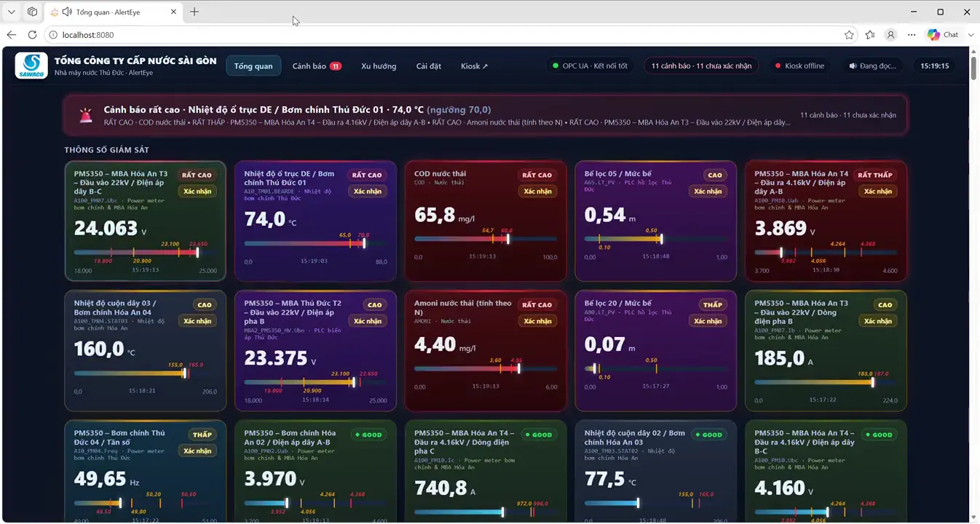Click Xác nhận on Bể lọc 20 card
Image resolution: width=980 pixels, height=524 pixels.
[x=708, y=321]
